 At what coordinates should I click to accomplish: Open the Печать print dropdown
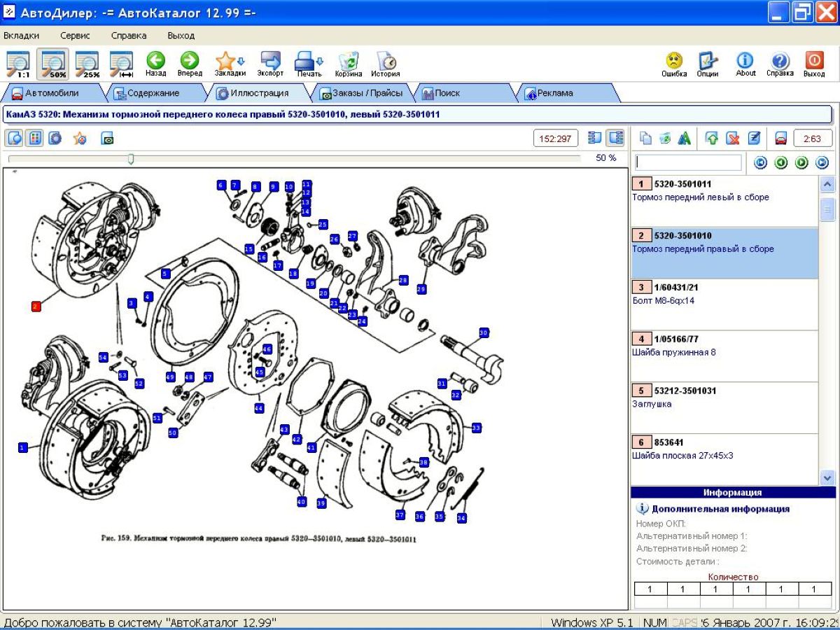point(309,64)
